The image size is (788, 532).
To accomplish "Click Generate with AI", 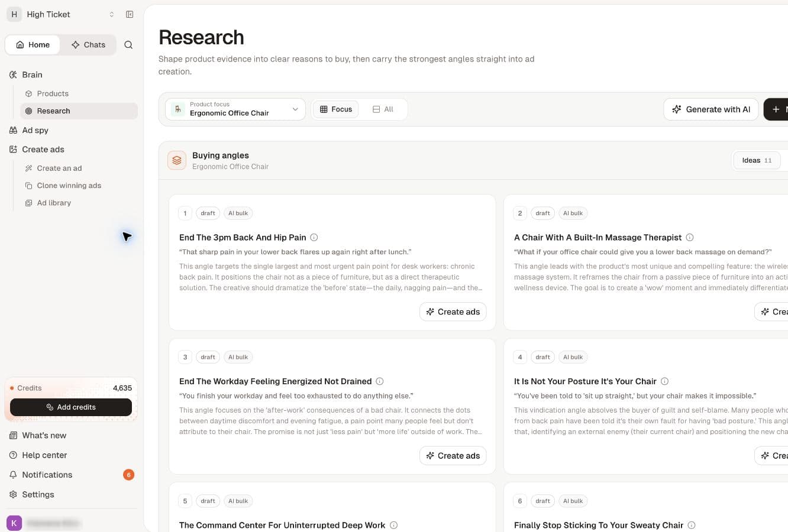I will pyautogui.click(x=711, y=109).
